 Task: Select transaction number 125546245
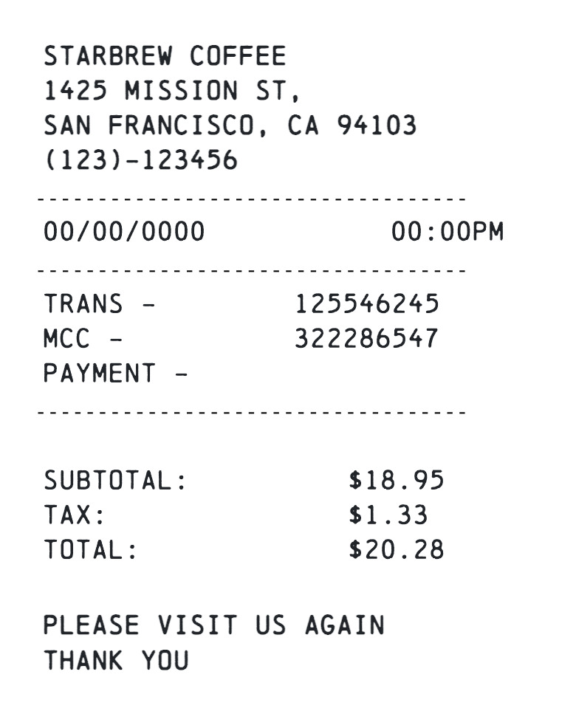click(367, 303)
